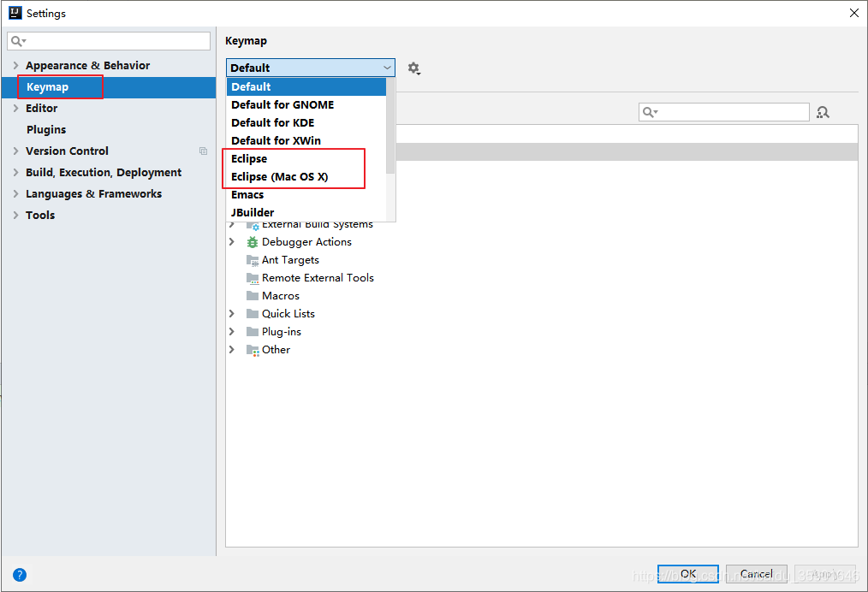Expand Appearance & Behavior section
The image size is (868, 592).
(x=15, y=65)
